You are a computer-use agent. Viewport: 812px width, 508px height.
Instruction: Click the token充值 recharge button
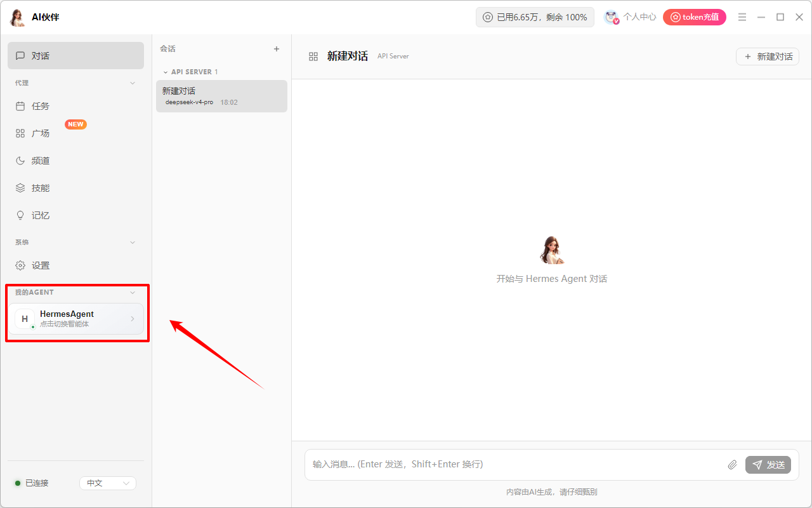tap(695, 17)
